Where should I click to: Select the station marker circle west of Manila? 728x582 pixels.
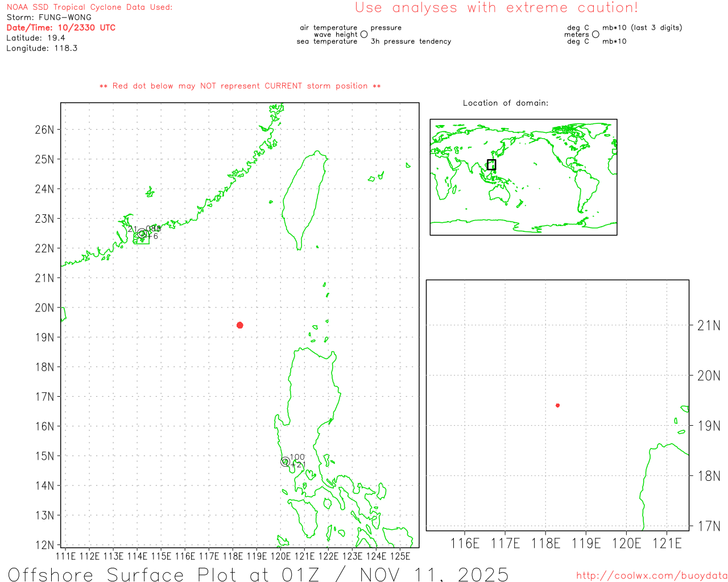pyautogui.click(x=285, y=462)
